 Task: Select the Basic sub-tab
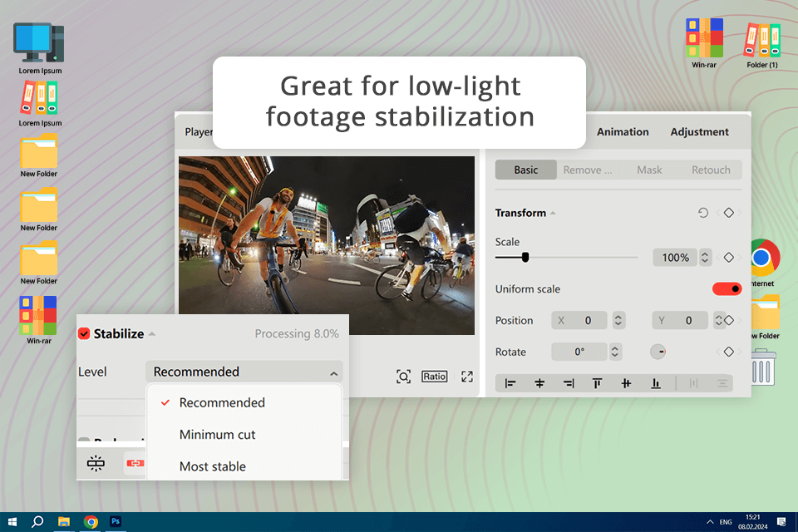click(x=525, y=170)
